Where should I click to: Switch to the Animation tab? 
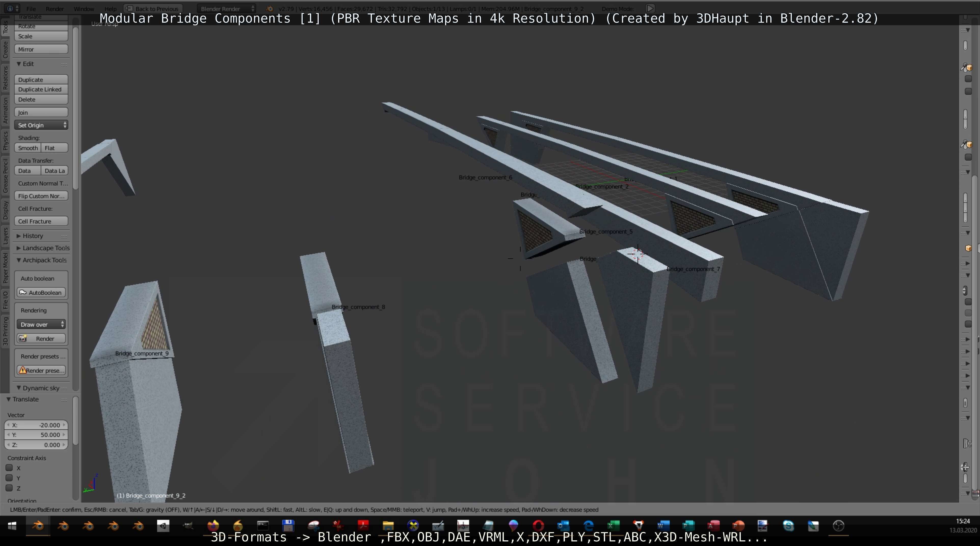tap(5, 110)
